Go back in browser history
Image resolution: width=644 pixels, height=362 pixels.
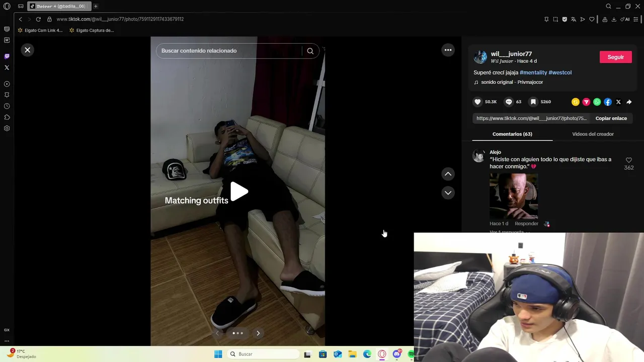[20, 19]
